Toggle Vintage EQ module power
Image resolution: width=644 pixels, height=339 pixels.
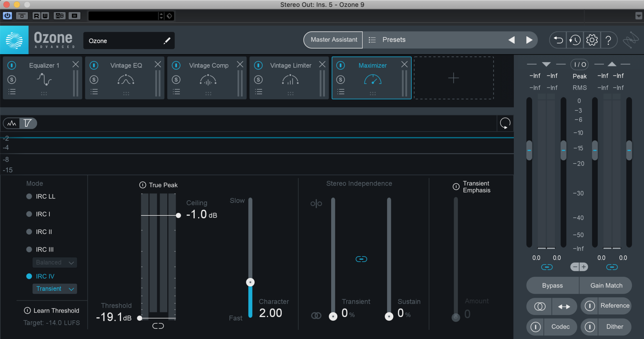pos(94,65)
